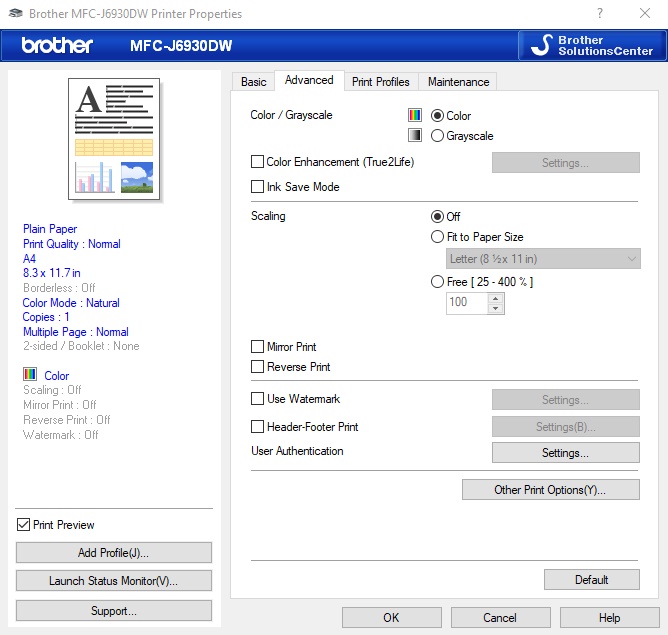This screenshot has width=668, height=635.
Task: Uncheck the Print Preview checkbox
Action: point(23,524)
